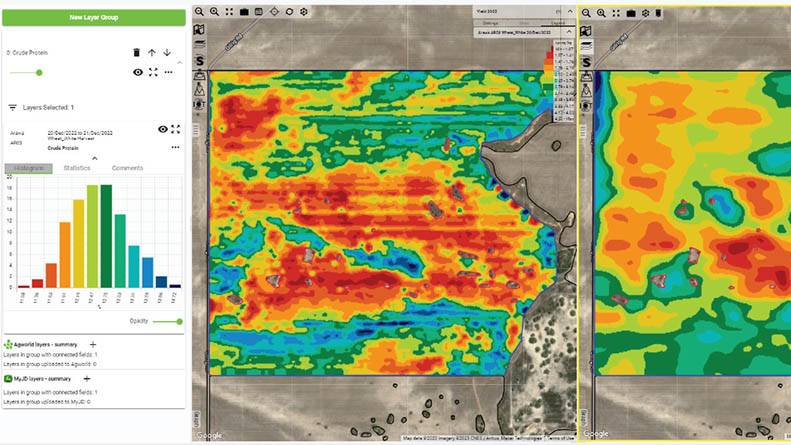Switch to the Statistics tab
791x445 pixels.
[77, 168]
